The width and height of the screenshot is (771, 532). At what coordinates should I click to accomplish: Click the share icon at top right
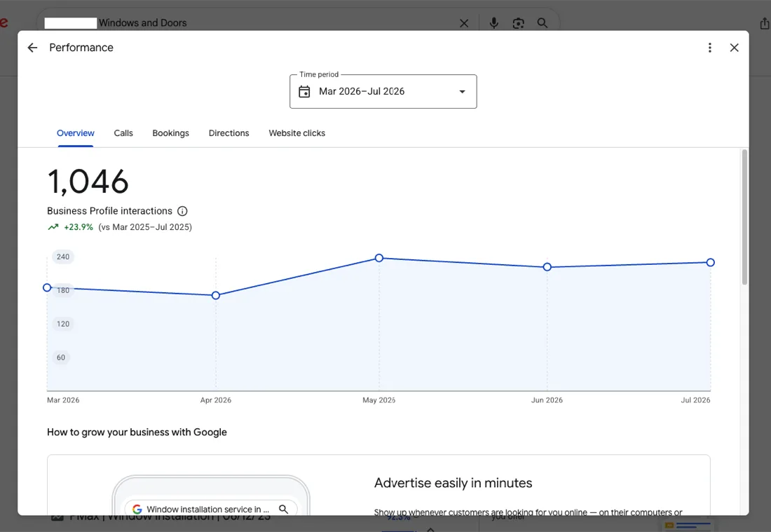point(765,23)
